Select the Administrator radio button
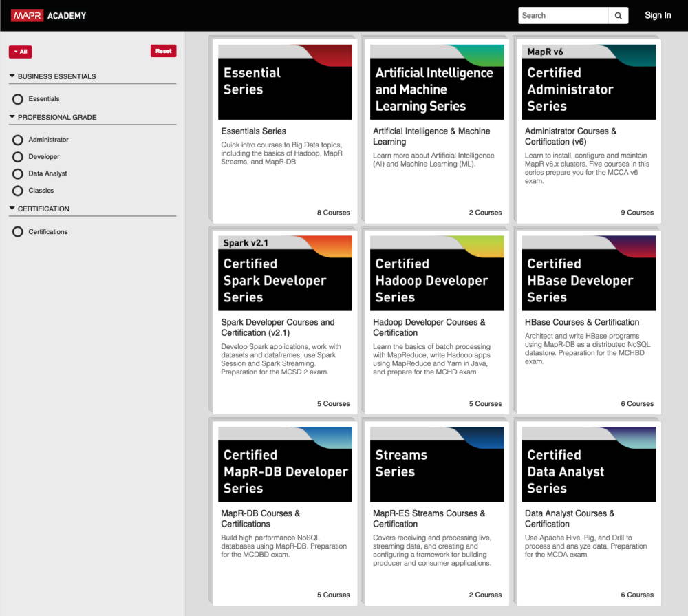Screen dimensions: 688x616 point(18,140)
